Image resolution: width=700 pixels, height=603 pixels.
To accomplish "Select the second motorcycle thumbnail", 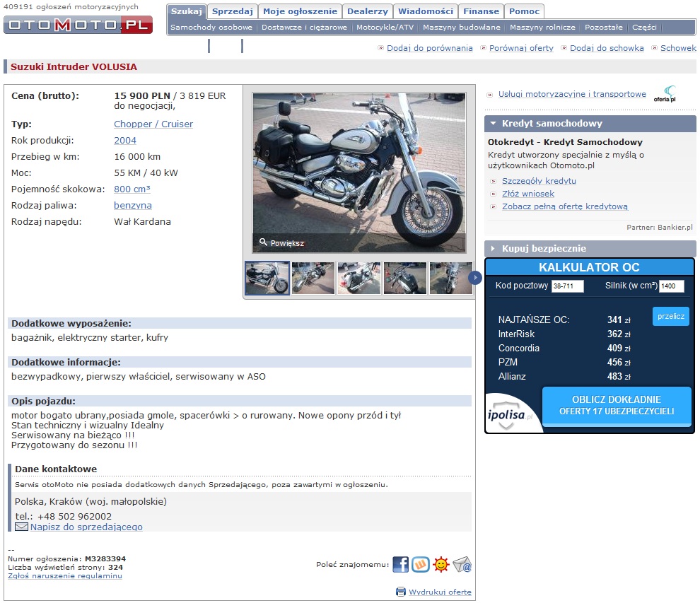I will coord(313,278).
